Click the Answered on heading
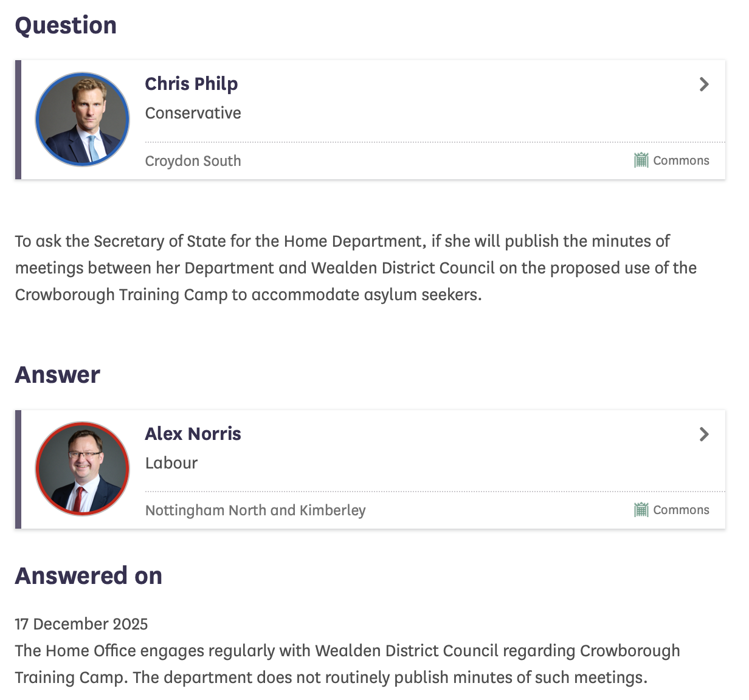 89,576
